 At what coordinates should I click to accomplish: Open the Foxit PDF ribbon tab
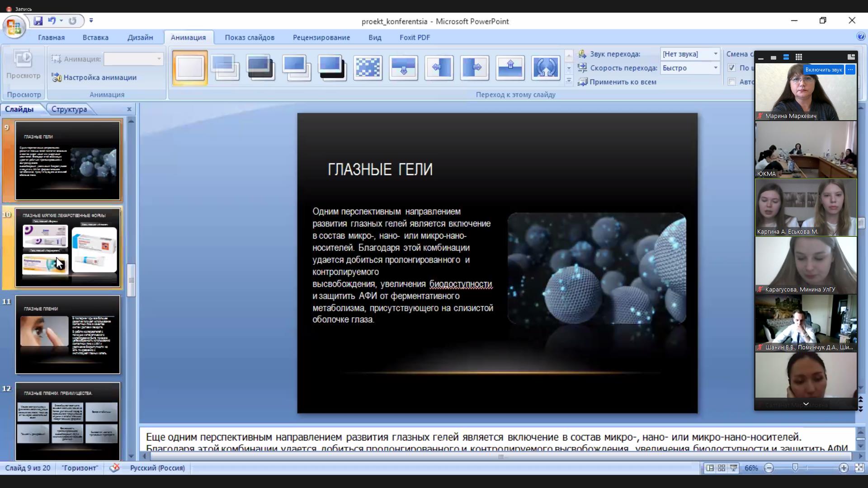(x=415, y=38)
